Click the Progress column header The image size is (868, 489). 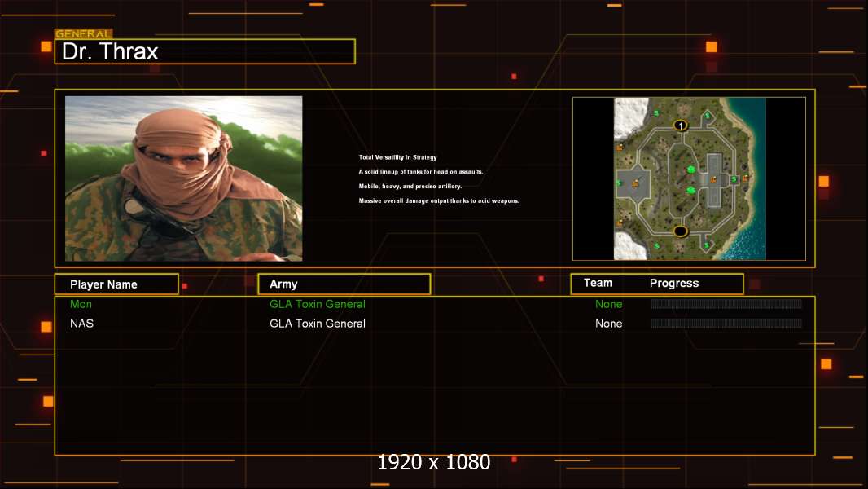pos(673,283)
